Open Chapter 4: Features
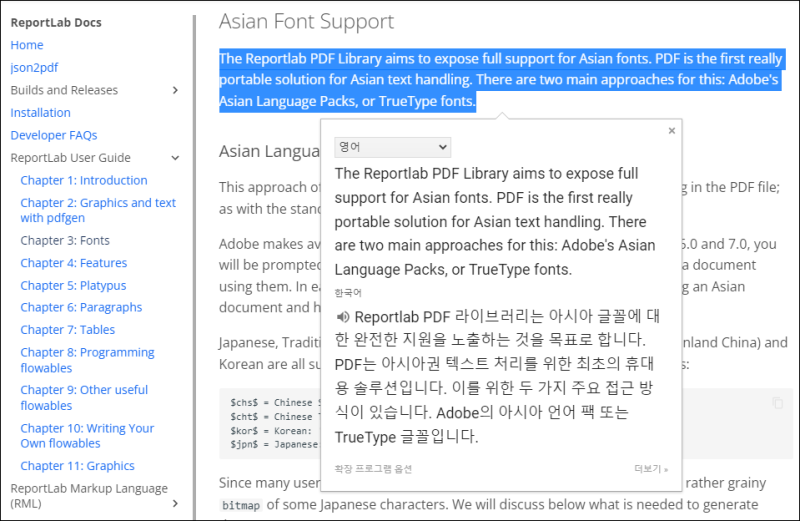 tap(73, 263)
